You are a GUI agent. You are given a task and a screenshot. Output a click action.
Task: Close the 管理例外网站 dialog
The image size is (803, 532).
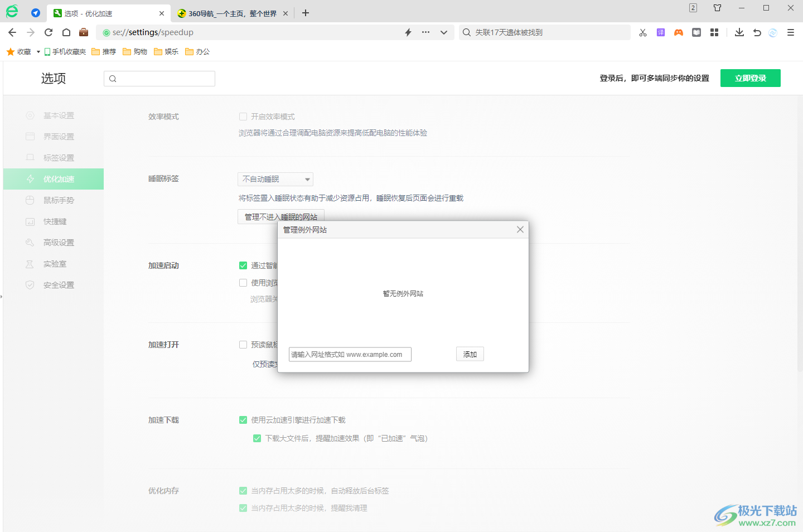tap(520, 230)
